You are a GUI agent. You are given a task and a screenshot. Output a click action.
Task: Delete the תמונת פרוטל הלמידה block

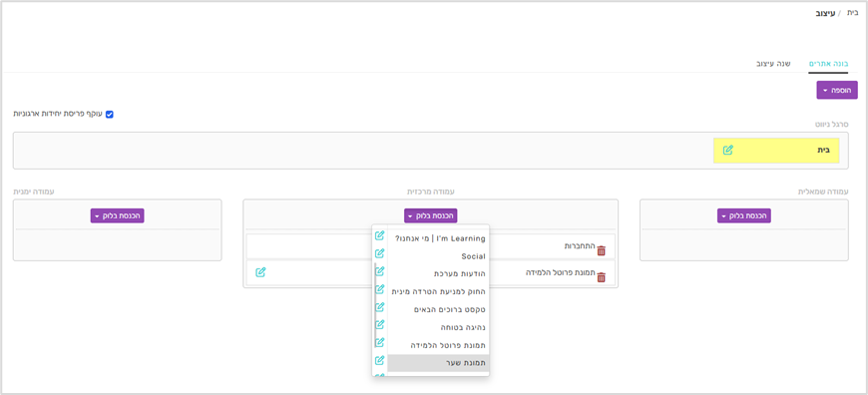coord(602,277)
